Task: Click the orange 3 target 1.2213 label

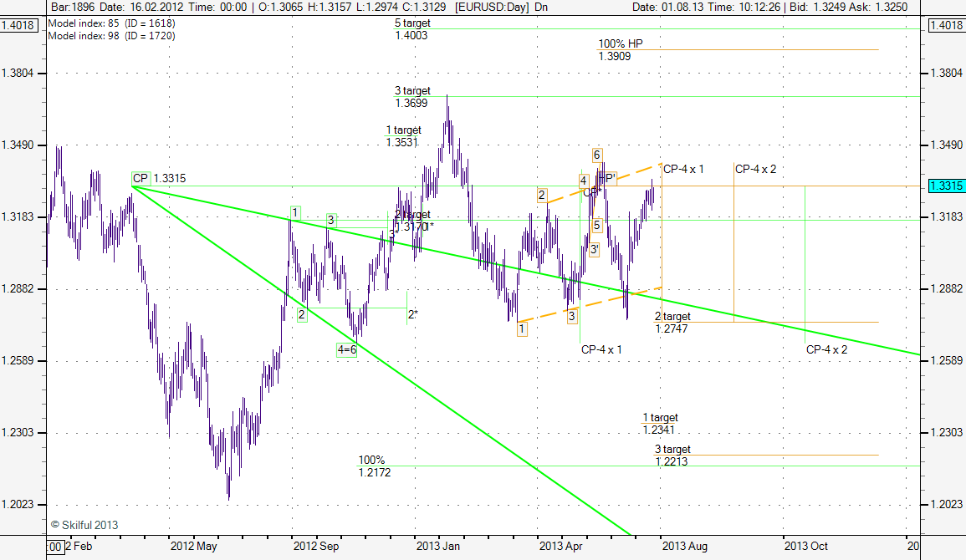Action: 672,456
